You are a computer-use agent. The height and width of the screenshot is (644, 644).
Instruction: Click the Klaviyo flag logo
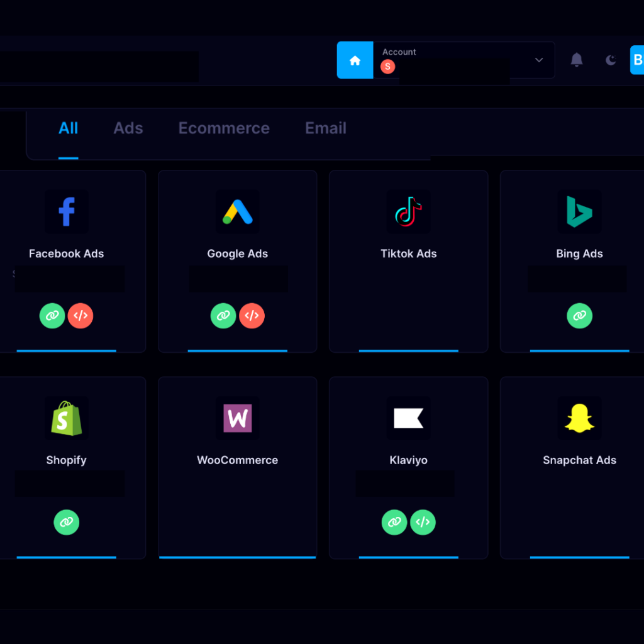tap(408, 418)
